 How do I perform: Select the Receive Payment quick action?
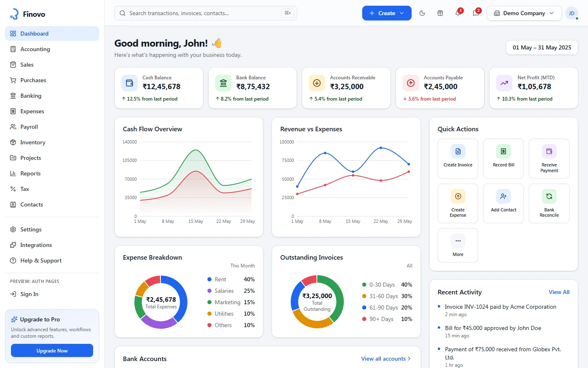[549, 159]
